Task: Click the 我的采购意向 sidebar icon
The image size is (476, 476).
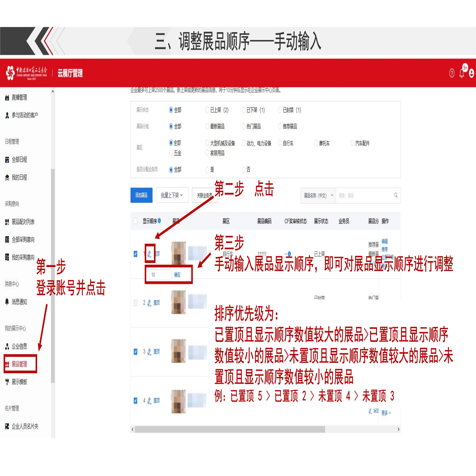Action: point(7,258)
